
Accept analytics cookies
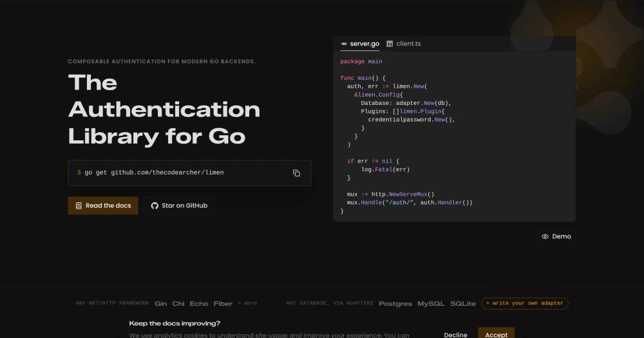coord(496,333)
